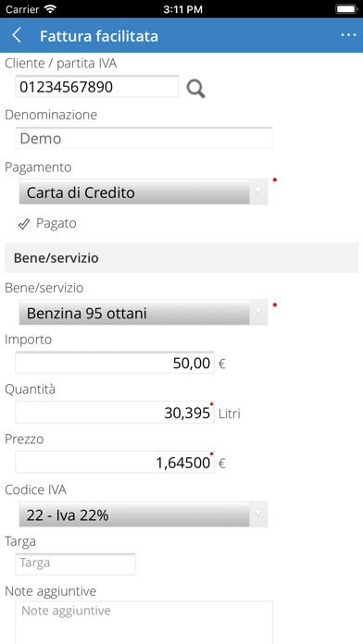Tap the Fattura facilitata title
The height and width of the screenshot is (644, 363).
coord(99,36)
